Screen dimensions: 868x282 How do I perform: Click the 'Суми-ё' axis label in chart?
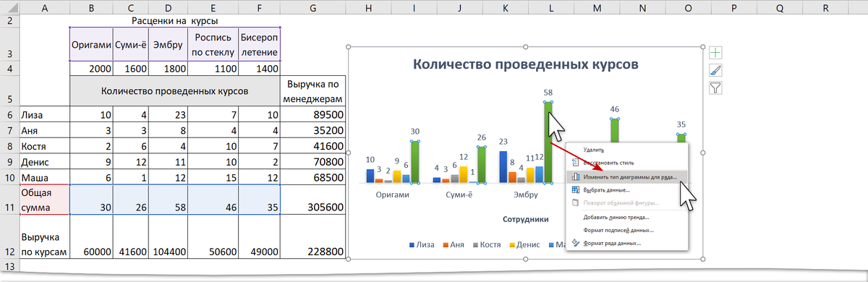pos(459,195)
